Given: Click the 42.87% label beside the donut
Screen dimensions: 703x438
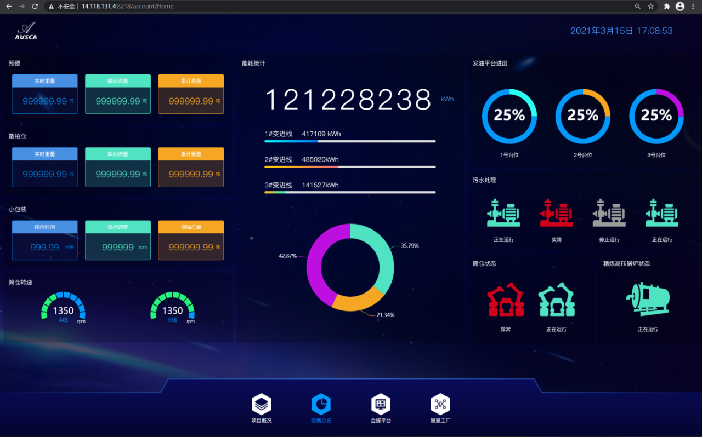Looking at the screenshot, I should click(x=287, y=256).
